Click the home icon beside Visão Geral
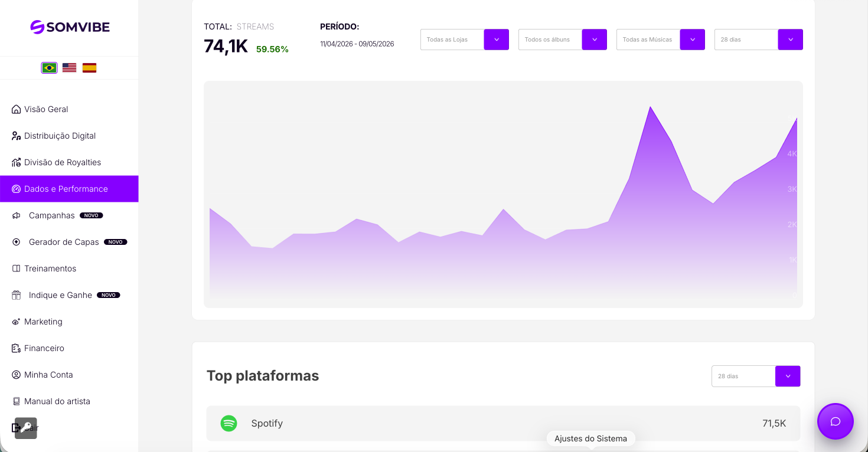Viewport: 868px width, 452px height. [16, 109]
